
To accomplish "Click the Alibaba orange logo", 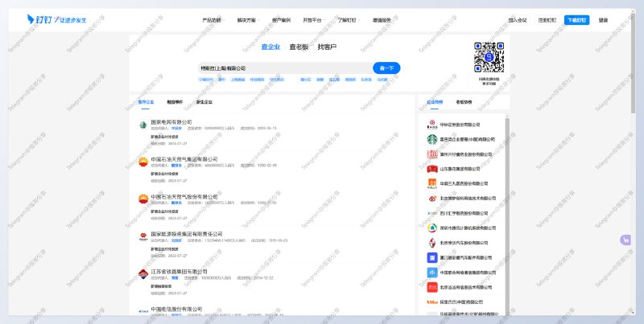I will (x=432, y=301).
